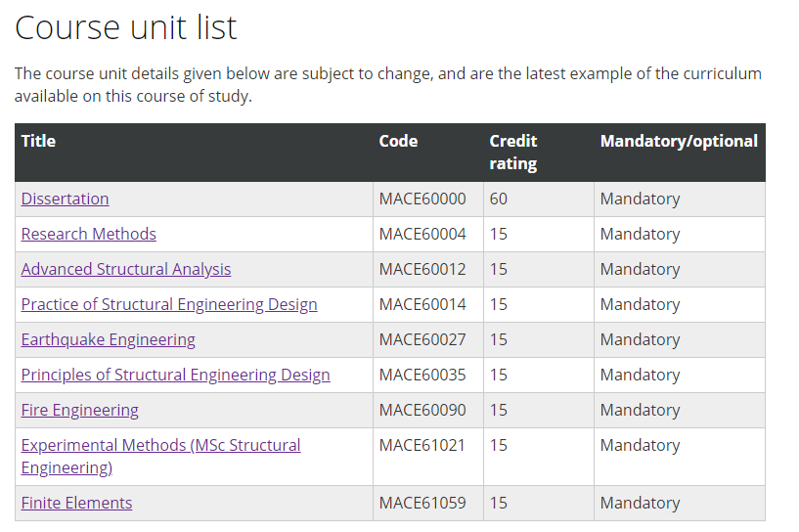Click Mandatory cell in Fire Engineering row
The height and width of the screenshot is (532, 799).
point(640,410)
